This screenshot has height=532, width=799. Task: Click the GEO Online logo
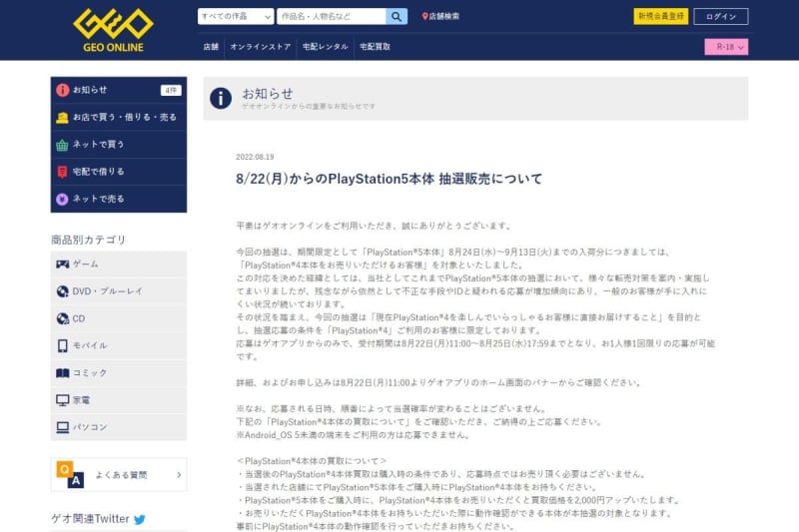113,30
